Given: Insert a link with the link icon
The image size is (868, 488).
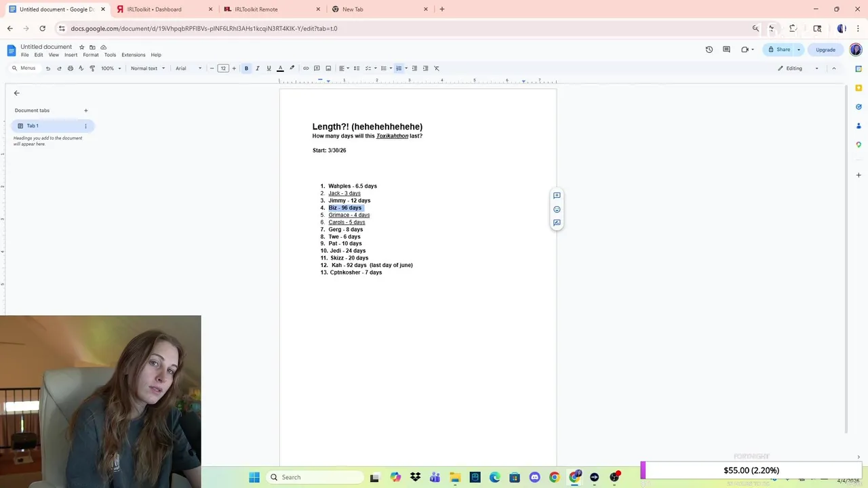Looking at the screenshot, I should click(306, 68).
